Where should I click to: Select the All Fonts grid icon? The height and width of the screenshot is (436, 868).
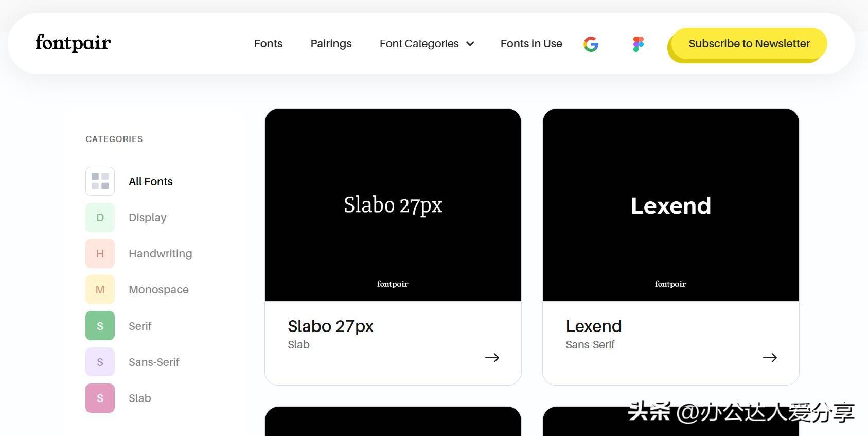pyautogui.click(x=100, y=181)
